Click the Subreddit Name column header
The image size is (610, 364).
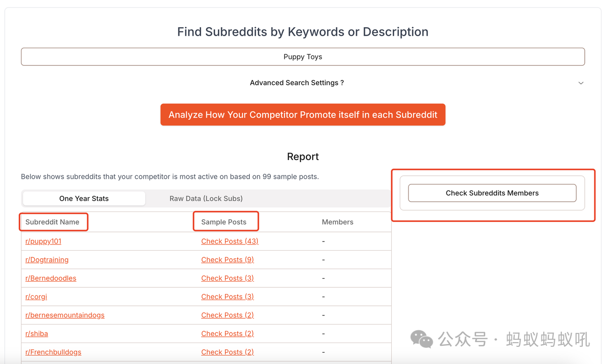52,222
